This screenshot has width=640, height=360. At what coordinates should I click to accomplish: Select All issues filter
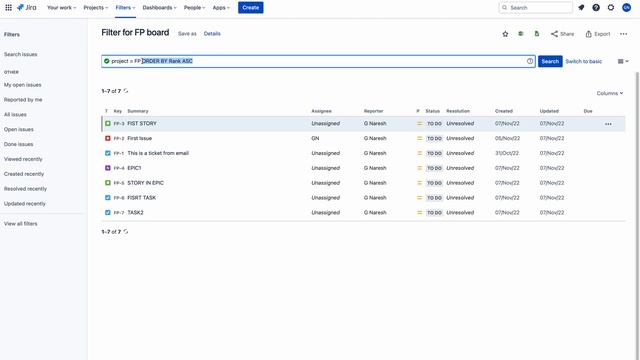[15, 115]
